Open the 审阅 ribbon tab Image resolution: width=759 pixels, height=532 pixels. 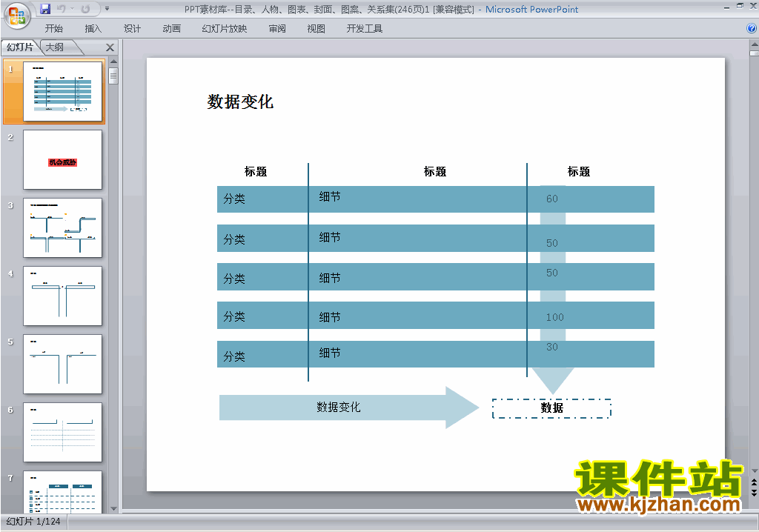[x=277, y=29]
